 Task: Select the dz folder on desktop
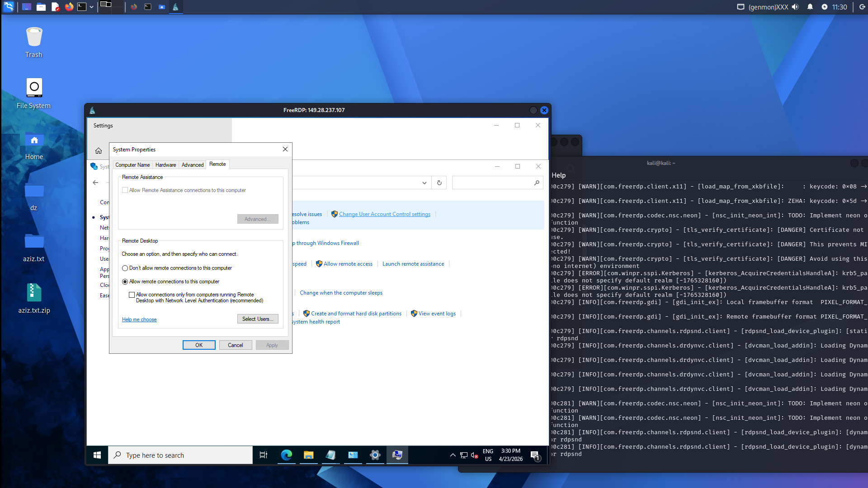pos(34,197)
